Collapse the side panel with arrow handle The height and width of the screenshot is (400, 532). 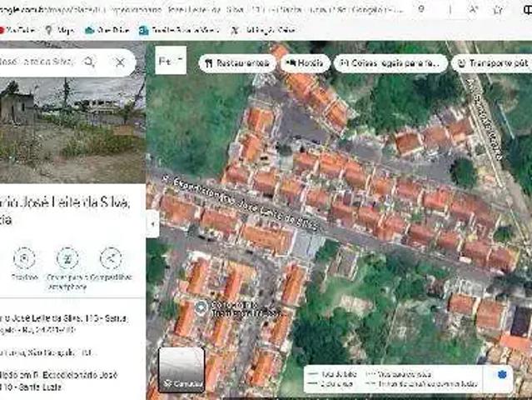coord(152,223)
